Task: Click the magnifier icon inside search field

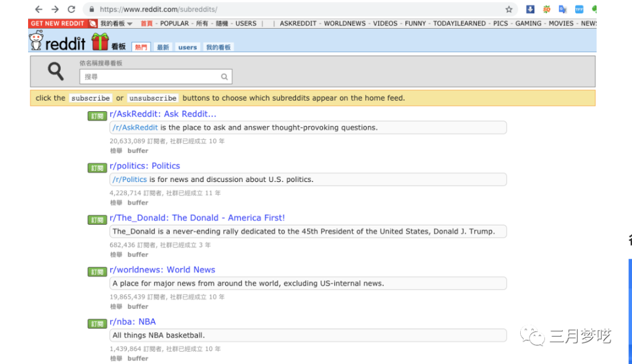Action: [224, 77]
